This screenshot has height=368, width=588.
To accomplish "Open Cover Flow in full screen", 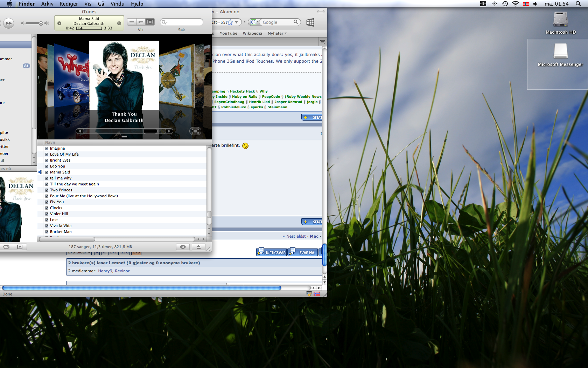I will (x=195, y=131).
